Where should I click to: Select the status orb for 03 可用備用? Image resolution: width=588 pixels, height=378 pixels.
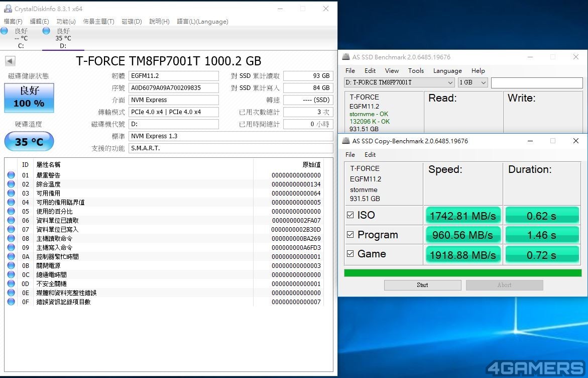point(11,193)
